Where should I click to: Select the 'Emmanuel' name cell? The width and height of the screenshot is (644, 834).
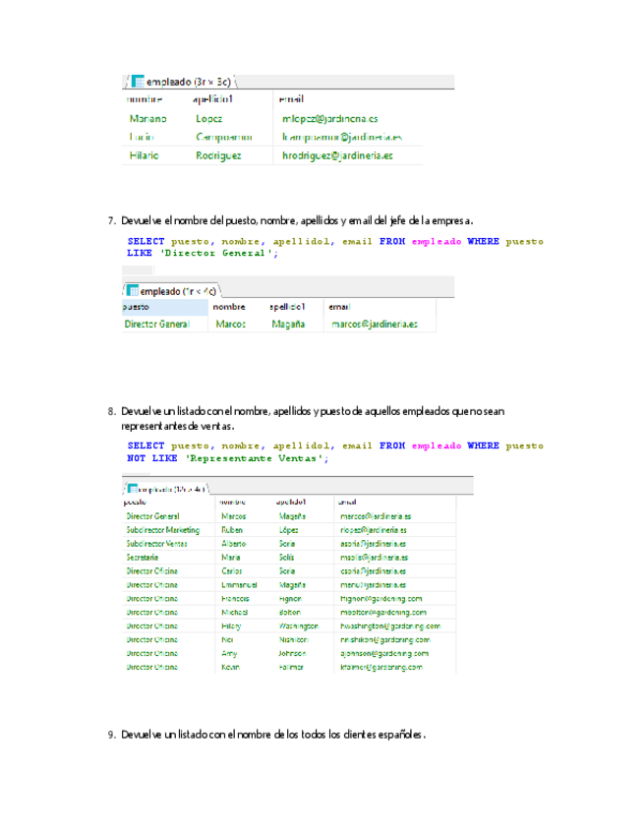tap(239, 584)
